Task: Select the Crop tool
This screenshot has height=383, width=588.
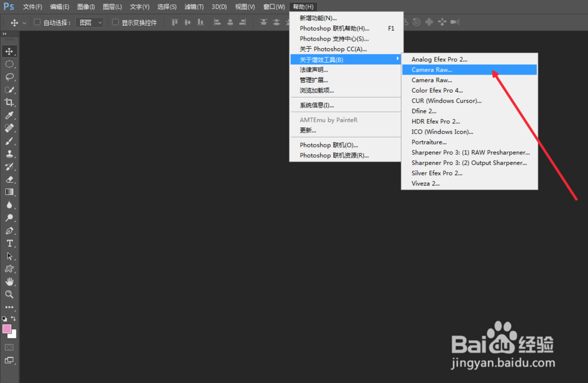Action: (x=9, y=102)
